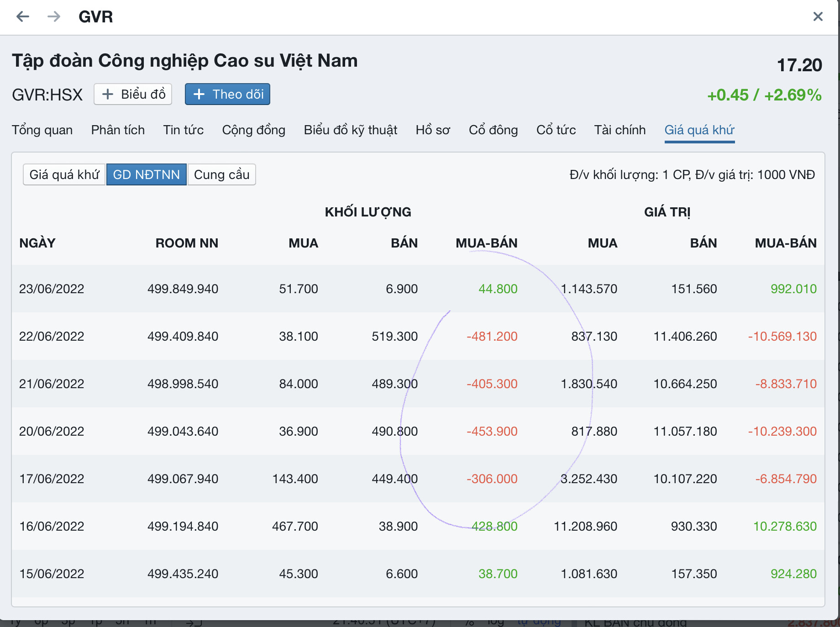This screenshot has height=627, width=840.
Task: Click sell volume 6.600 on 15/06/2022
Action: (402, 574)
